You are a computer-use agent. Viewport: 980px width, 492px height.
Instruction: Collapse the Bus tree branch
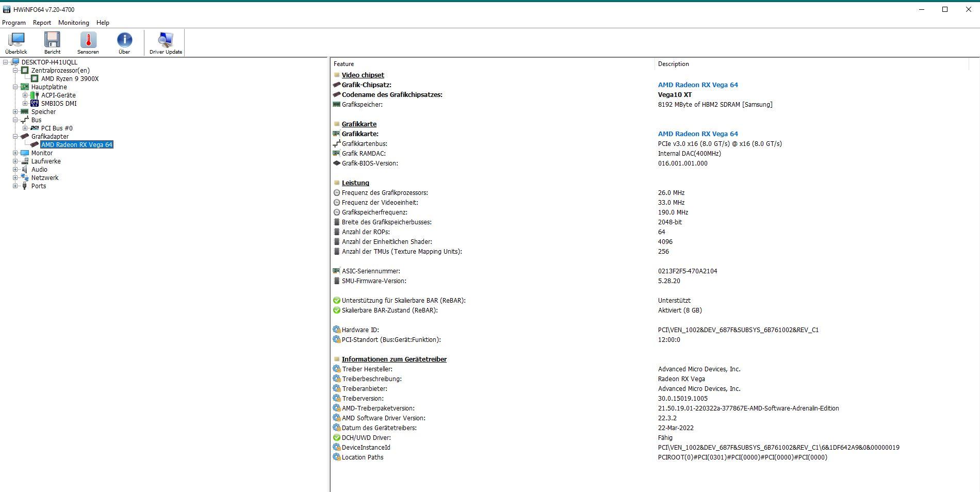pyautogui.click(x=15, y=120)
